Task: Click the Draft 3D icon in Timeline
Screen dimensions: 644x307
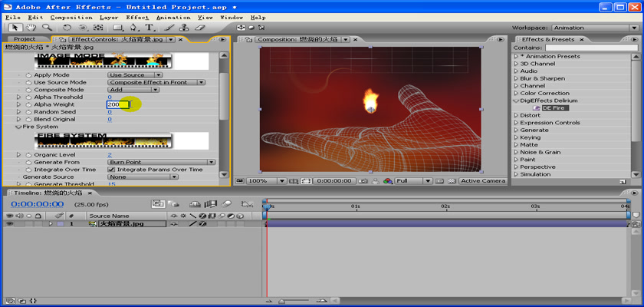Action: pyautogui.click(x=174, y=204)
